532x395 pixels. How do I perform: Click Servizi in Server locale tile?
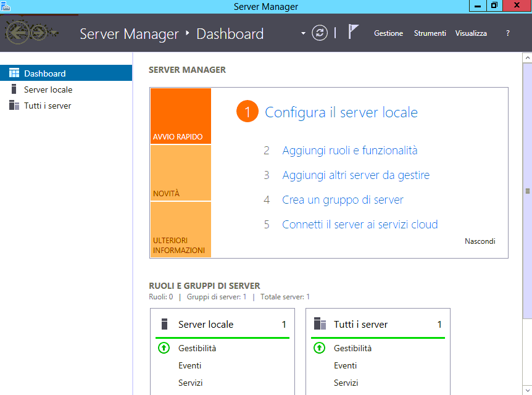tap(190, 383)
